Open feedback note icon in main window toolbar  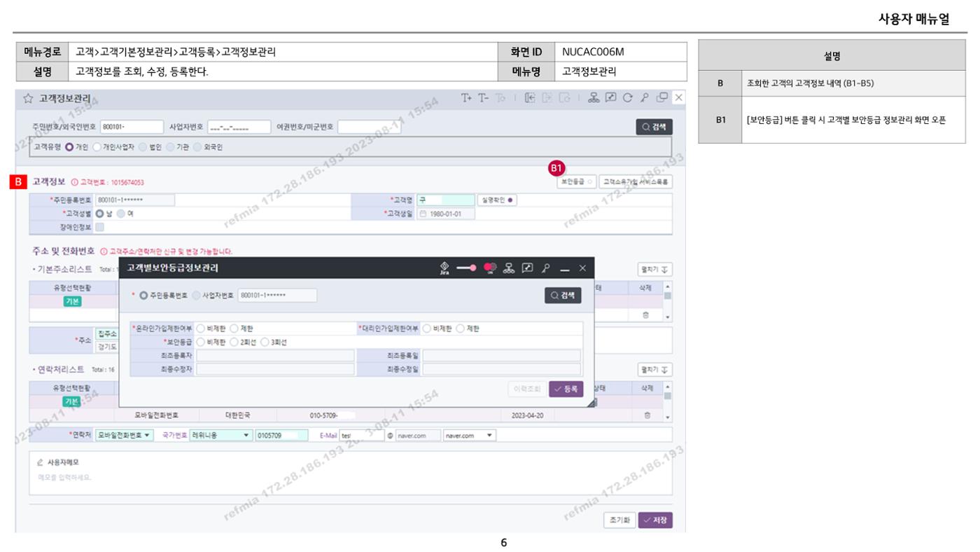(610, 98)
